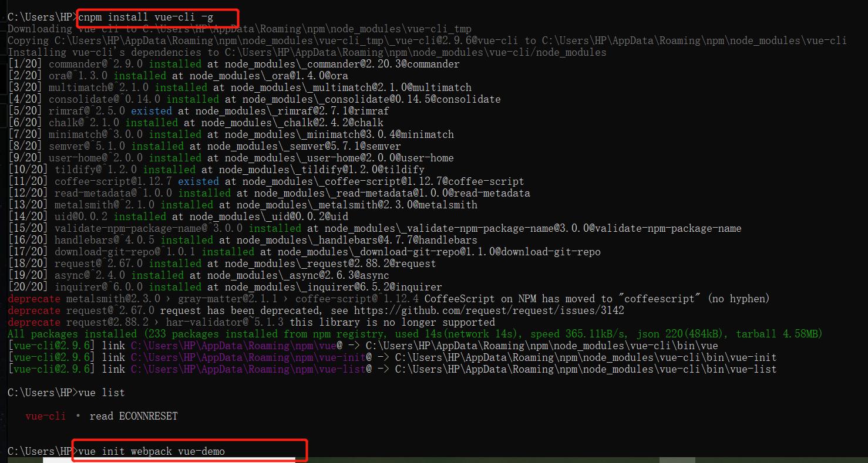Select the [1/20] commander@^2.9.0 line
This screenshot has height=463, width=868.
[234, 64]
